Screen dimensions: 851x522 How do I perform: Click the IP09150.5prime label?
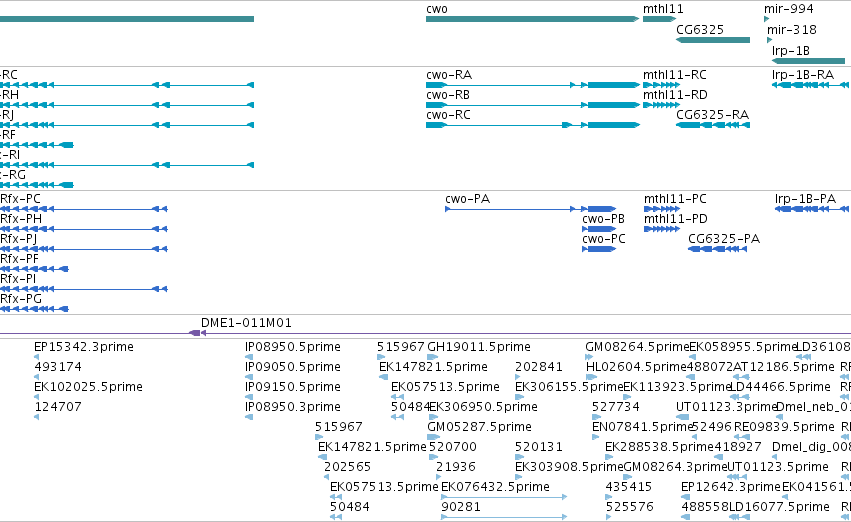[x=293, y=387]
